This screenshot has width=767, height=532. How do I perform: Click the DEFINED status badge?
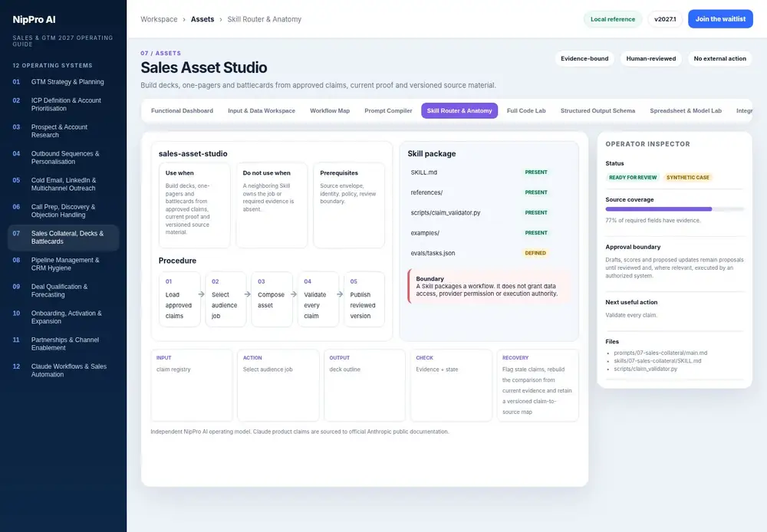(x=535, y=253)
